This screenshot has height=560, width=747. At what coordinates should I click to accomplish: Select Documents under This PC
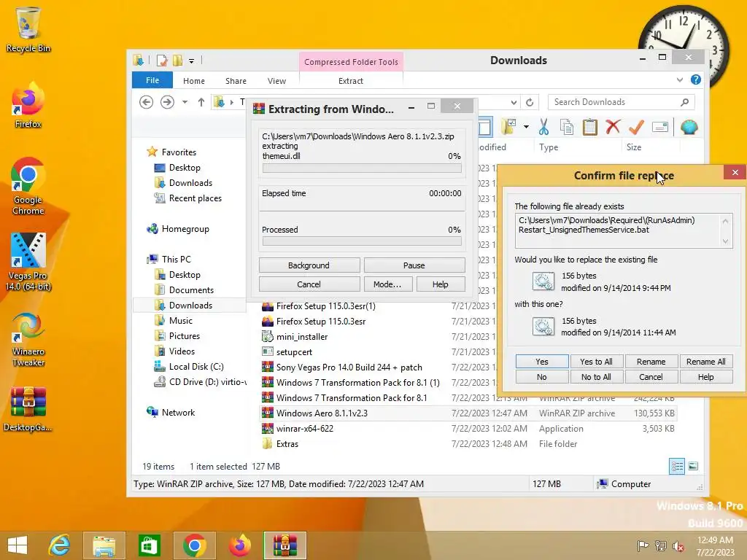191,290
